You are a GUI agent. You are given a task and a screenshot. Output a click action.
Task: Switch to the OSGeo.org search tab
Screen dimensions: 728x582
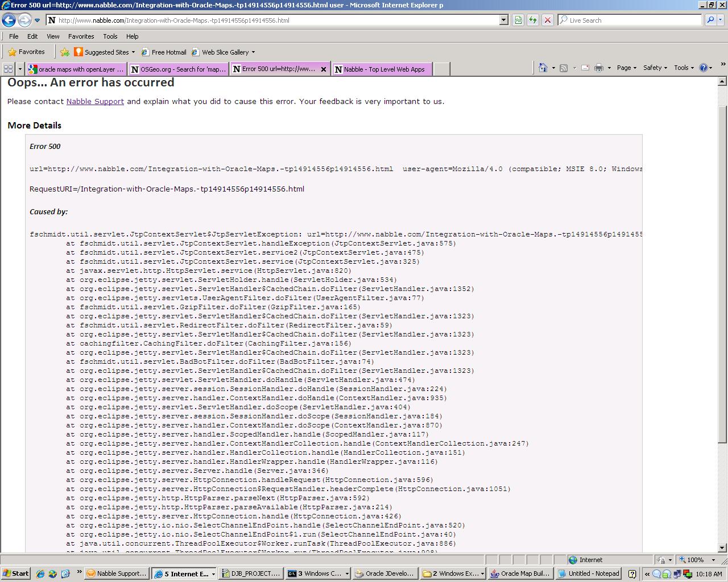tap(178, 69)
